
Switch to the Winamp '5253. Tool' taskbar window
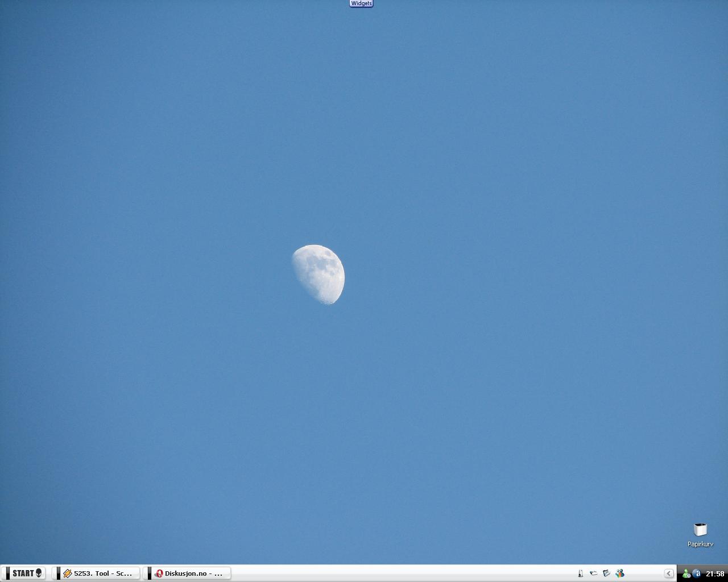point(97,573)
